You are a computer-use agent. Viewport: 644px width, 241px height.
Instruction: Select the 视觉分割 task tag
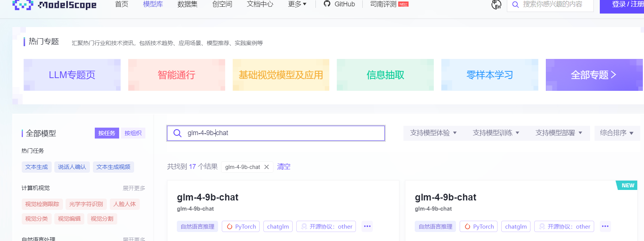tap(102, 219)
